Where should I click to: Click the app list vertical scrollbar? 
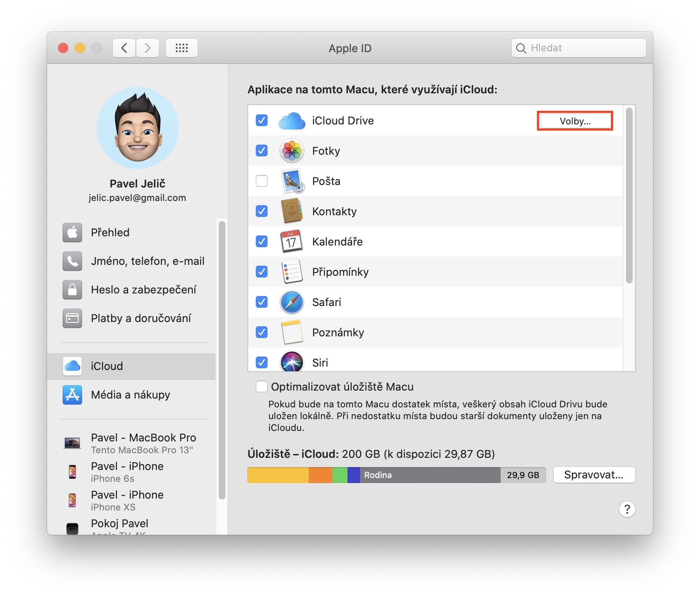tap(629, 195)
